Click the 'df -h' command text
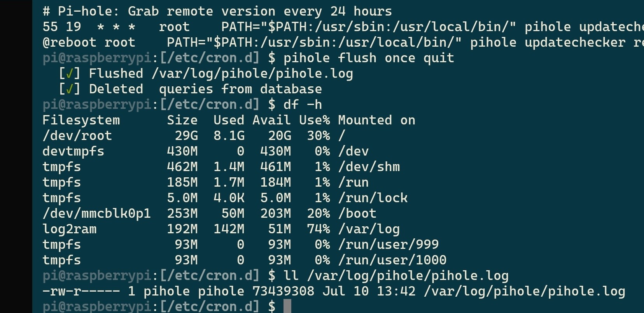The image size is (644, 313). coord(303,105)
